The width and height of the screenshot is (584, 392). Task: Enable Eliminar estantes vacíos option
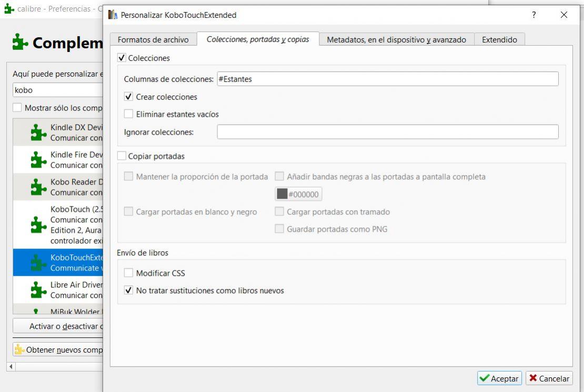point(129,114)
